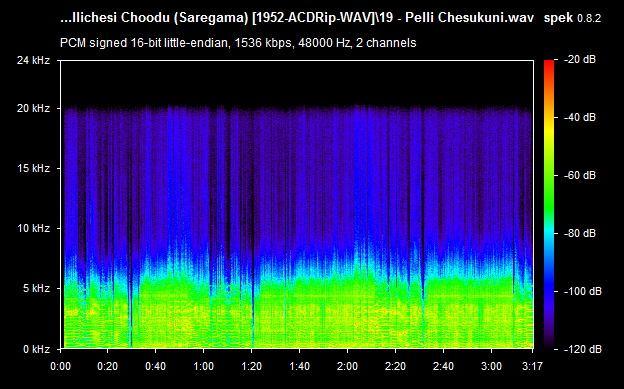Click the dB color gradient legend bar

(549, 205)
